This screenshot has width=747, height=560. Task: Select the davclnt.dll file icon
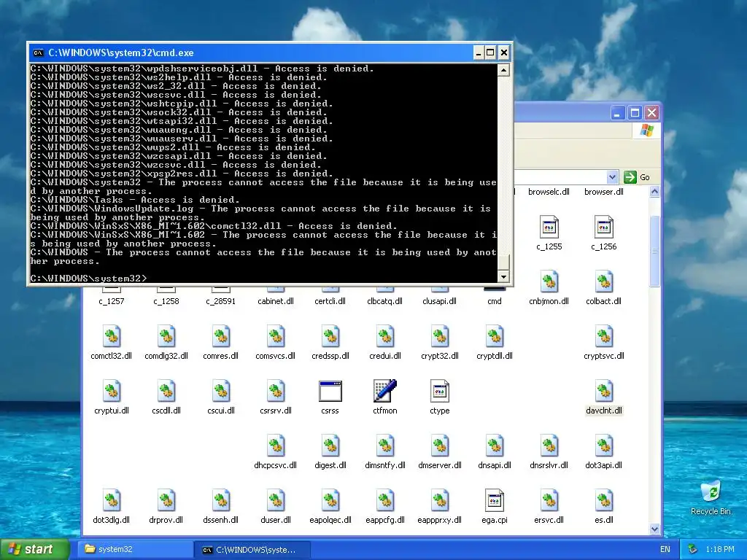604,391
